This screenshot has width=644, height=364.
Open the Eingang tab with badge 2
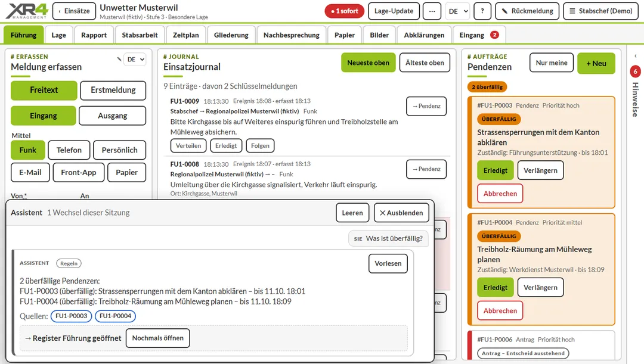point(479,35)
